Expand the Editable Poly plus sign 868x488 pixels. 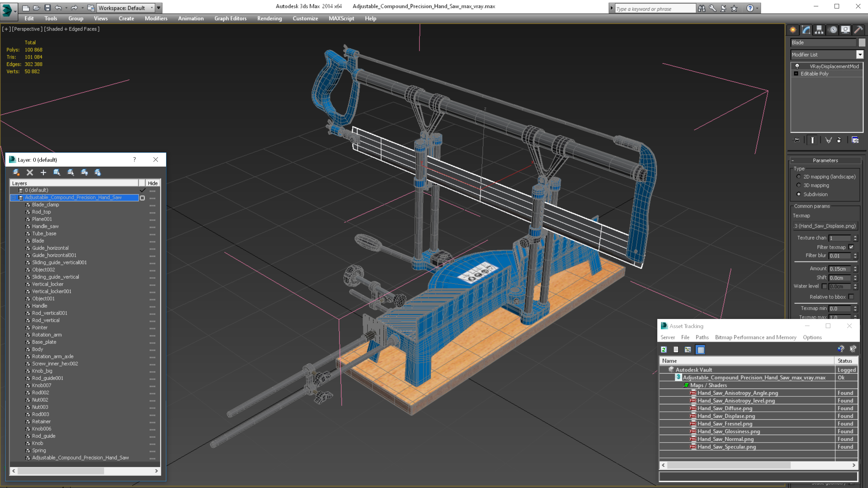point(796,74)
